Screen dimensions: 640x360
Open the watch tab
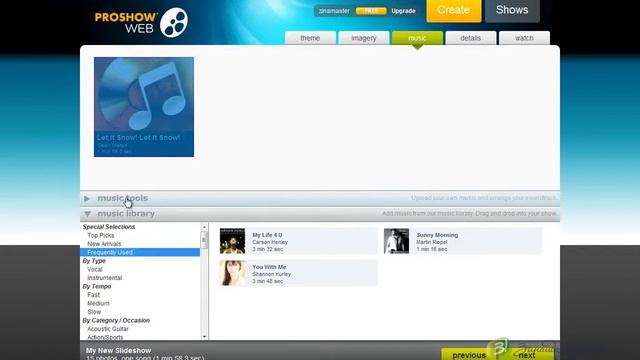[524, 38]
